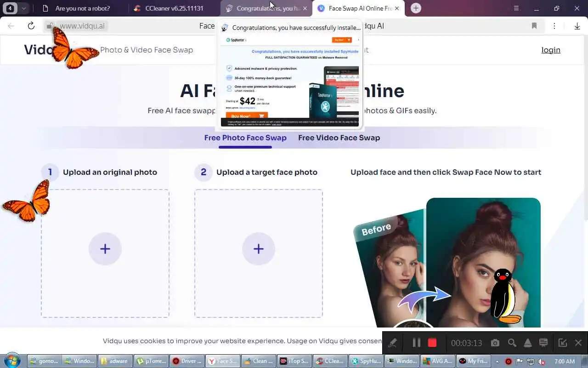Click the Buy Now button in the preview
This screenshot has height=368, width=588.
click(x=247, y=116)
